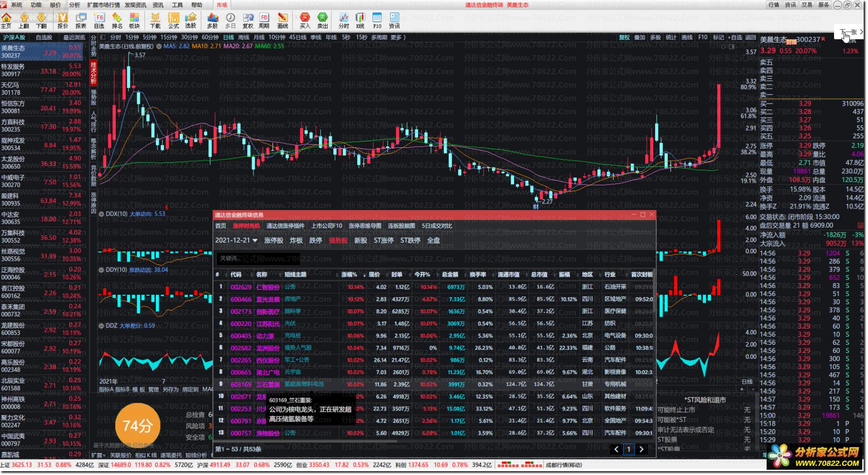Open the 涨停思维导图 tab in info window
The height and width of the screenshot is (475, 868).
pyautogui.click(x=365, y=226)
